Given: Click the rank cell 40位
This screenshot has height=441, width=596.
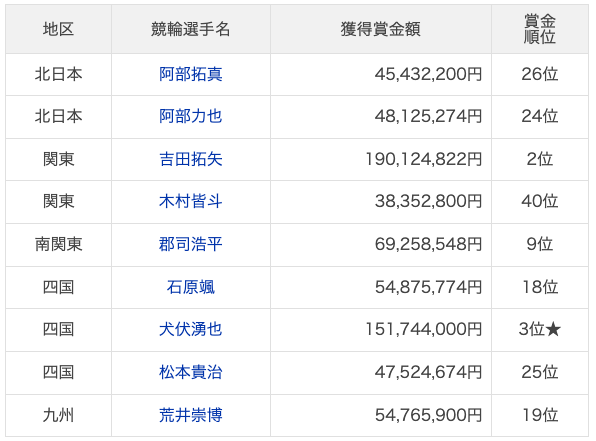Looking at the screenshot, I should [x=540, y=201].
